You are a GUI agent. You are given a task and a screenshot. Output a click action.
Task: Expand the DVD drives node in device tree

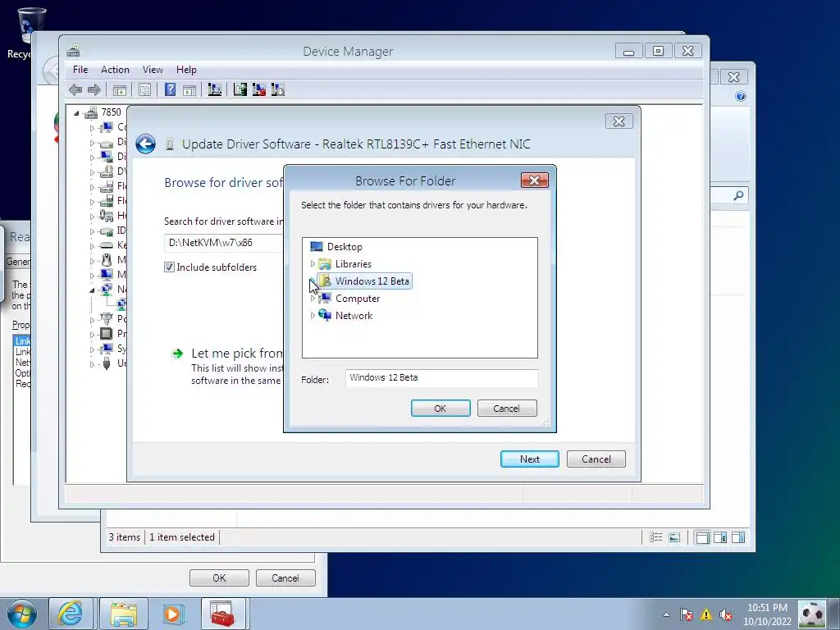click(92, 172)
